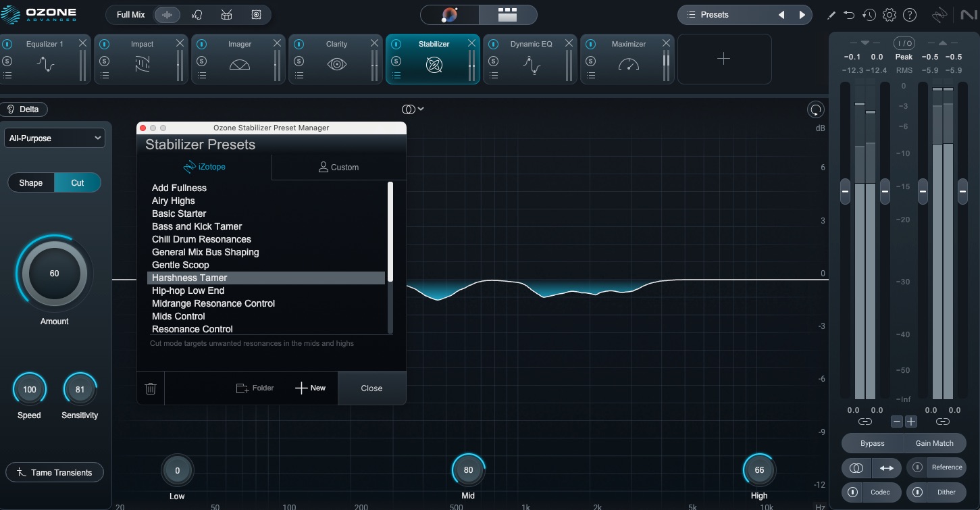This screenshot has width=980, height=510.
Task: Remove the Maximizer module with its X
Action: point(666,43)
